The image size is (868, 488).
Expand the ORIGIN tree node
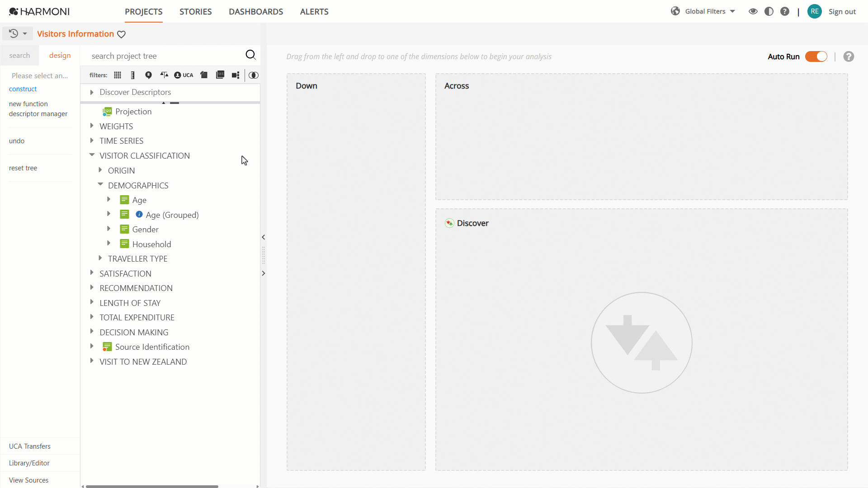100,170
